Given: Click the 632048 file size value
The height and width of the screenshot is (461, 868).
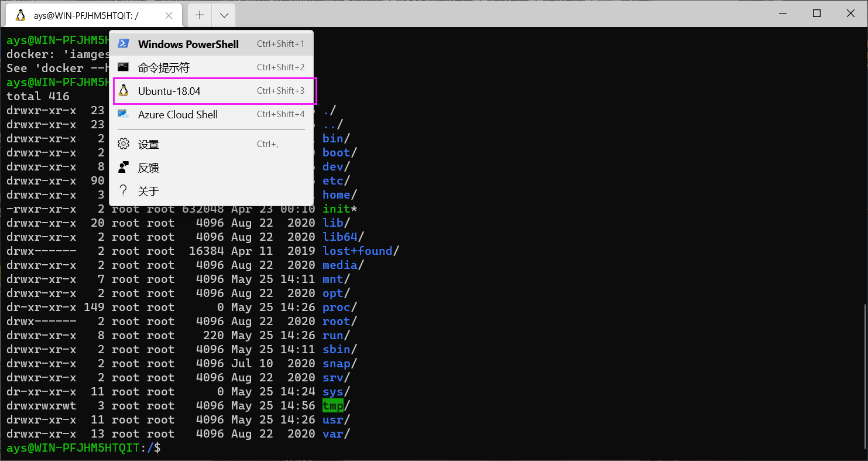Looking at the screenshot, I should (203, 209).
